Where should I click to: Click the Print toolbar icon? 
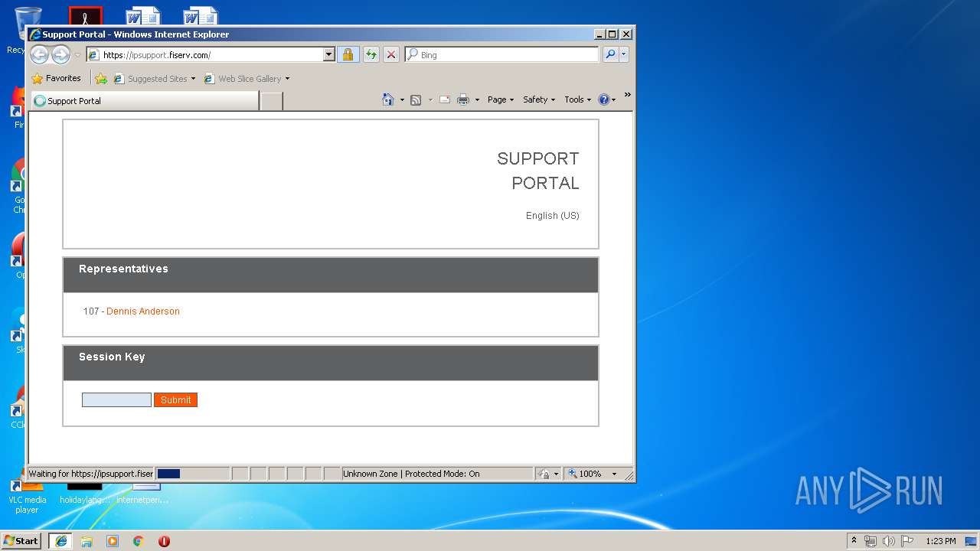pos(463,99)
